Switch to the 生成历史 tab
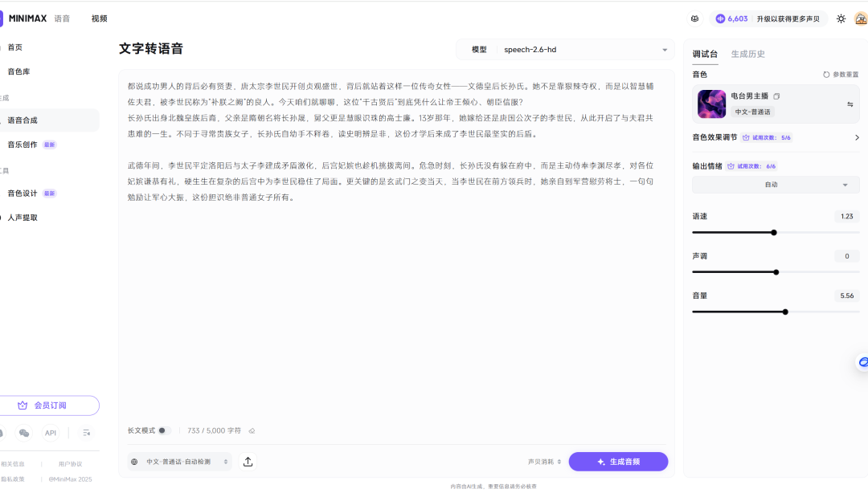 point(748,55)
